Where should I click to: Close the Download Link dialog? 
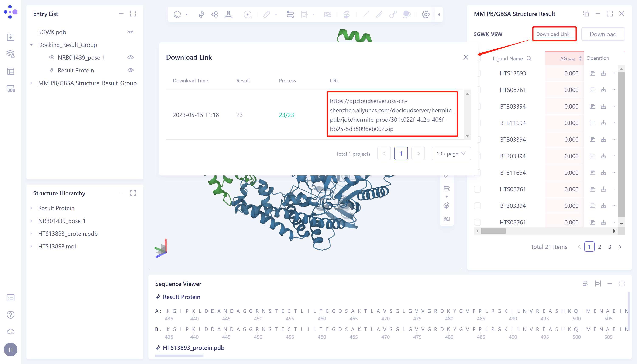tap(466, 57)
